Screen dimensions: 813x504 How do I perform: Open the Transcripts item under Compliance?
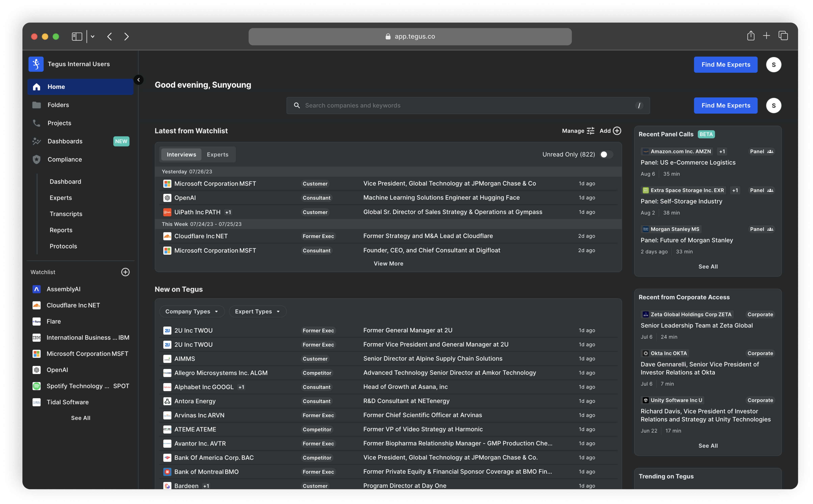(x=66, y=214)
